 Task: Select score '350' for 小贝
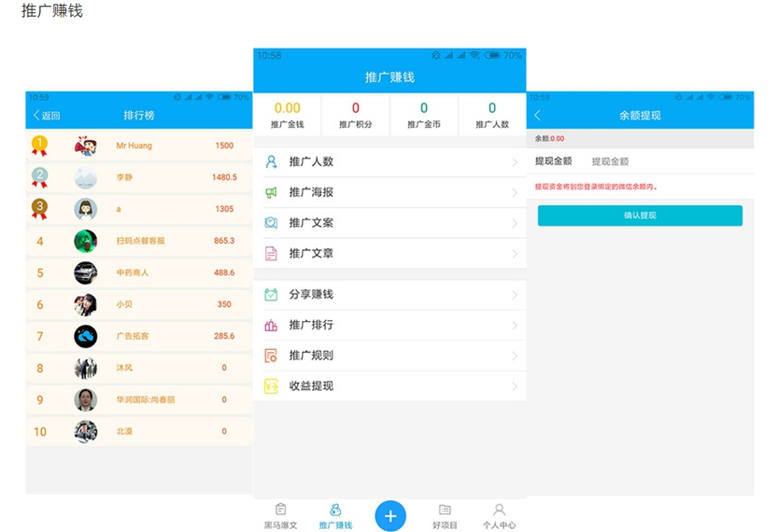click(224, 304)
